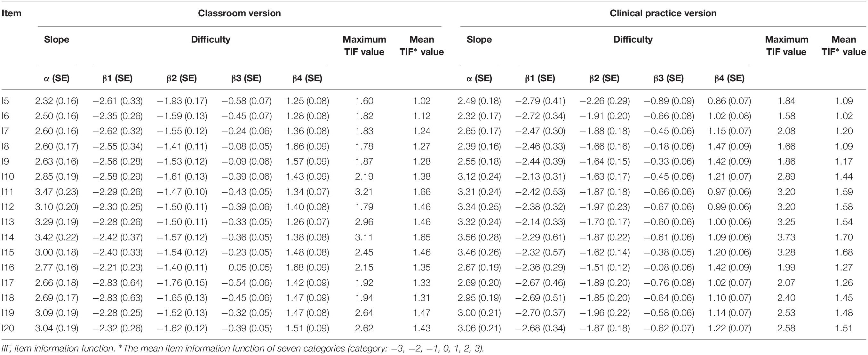Select row label "I14"

(x=8, y=237)
